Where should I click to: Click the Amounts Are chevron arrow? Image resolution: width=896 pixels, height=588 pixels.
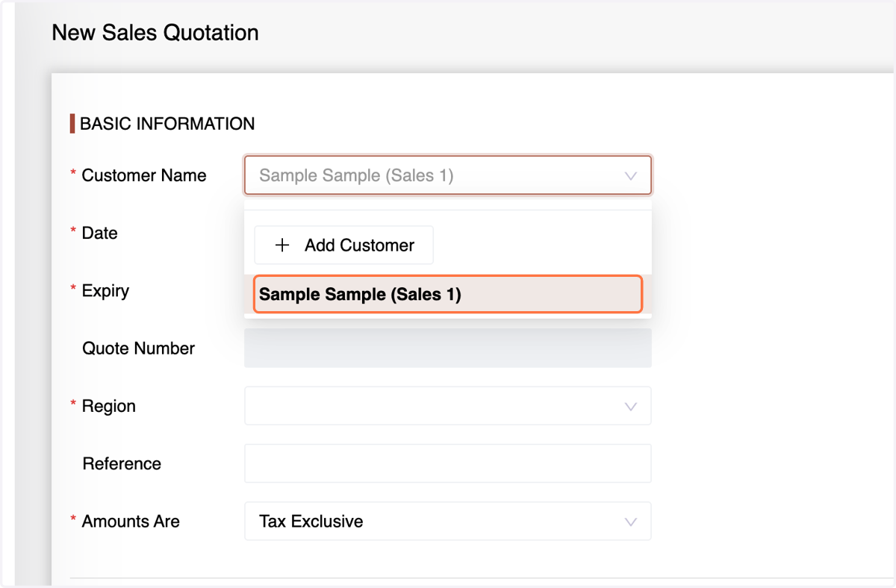pyautogui.click(x=631, y=522)
